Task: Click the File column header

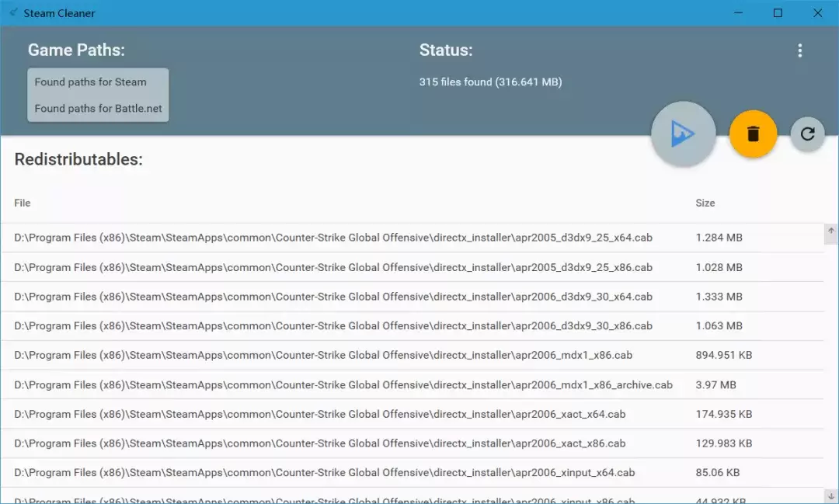Action: 22,203
